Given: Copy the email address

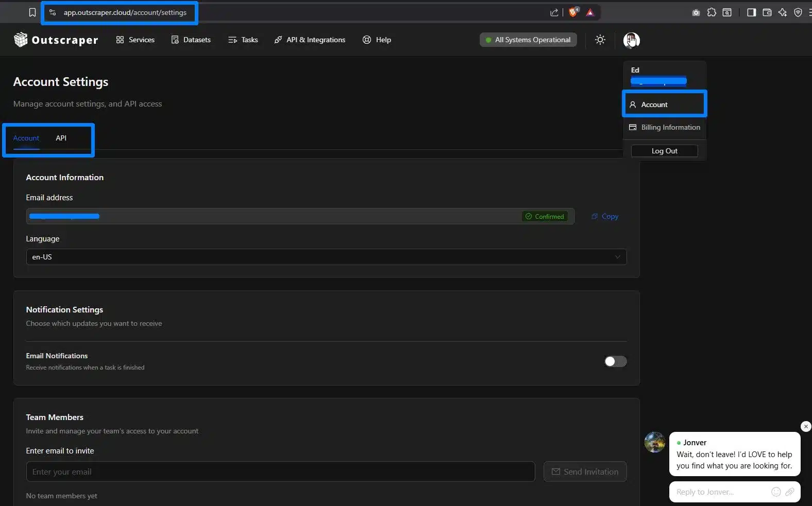Looking at the screenshot, I should [605, 217].
